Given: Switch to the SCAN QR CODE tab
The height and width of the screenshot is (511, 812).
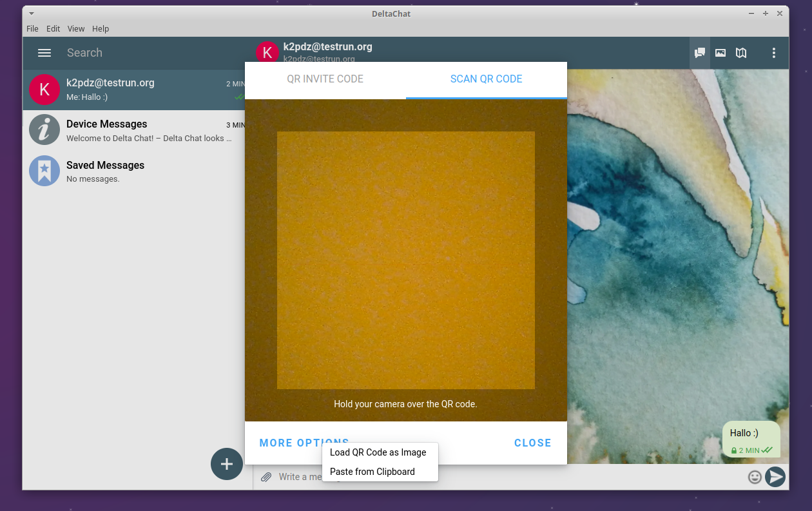Looking at the screenshot, I should pos(486,79).
